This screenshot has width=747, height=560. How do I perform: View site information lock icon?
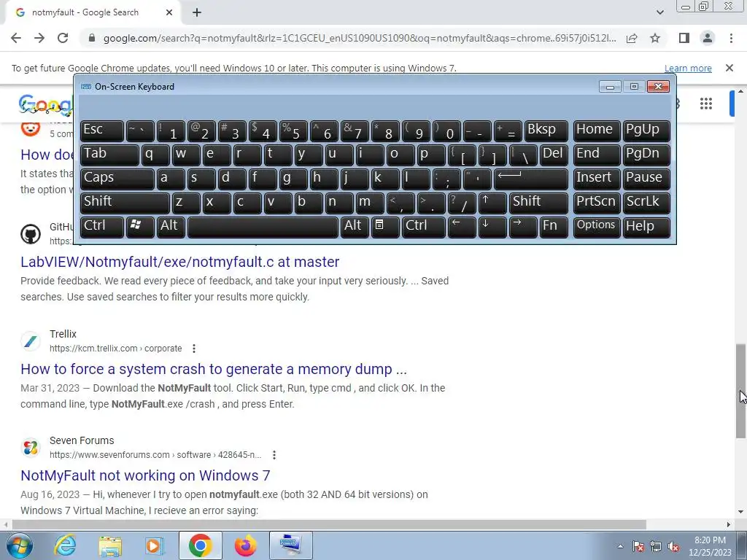tap(92, 38)
